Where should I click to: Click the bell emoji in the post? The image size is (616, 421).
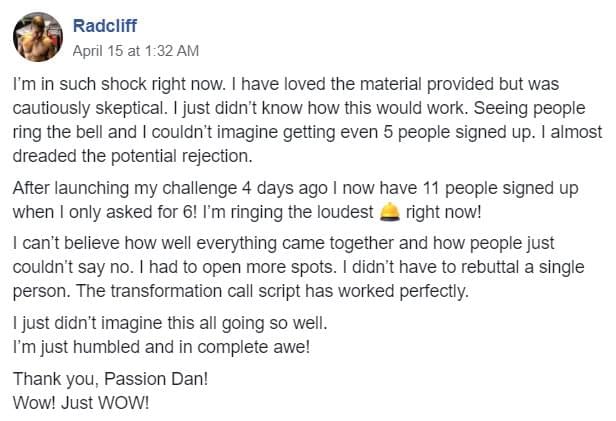pos(390,212)
